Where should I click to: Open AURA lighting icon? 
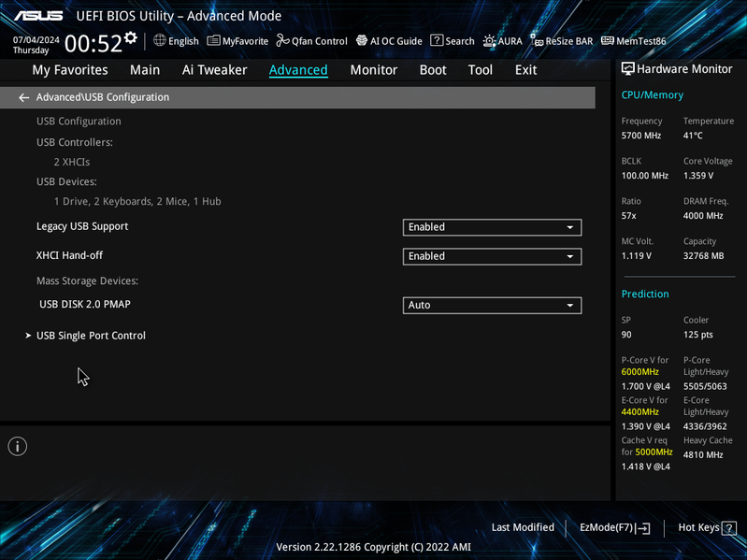(489, 41)
